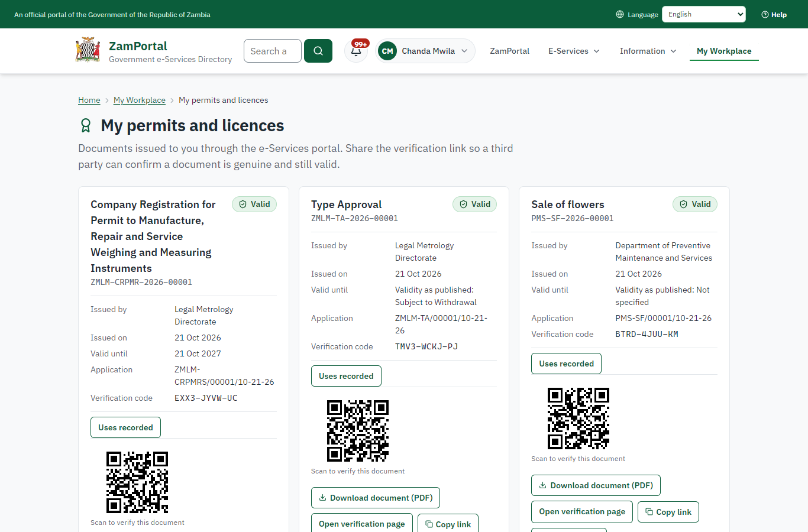Click the 21 Oct 2027 valid until date

coord(198,353)
